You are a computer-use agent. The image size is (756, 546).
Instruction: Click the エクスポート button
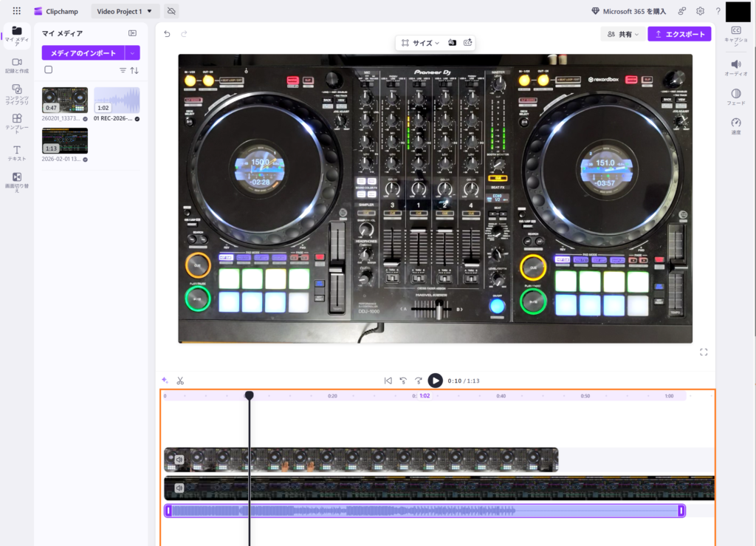pyautogui.click(x=679, y=34)
